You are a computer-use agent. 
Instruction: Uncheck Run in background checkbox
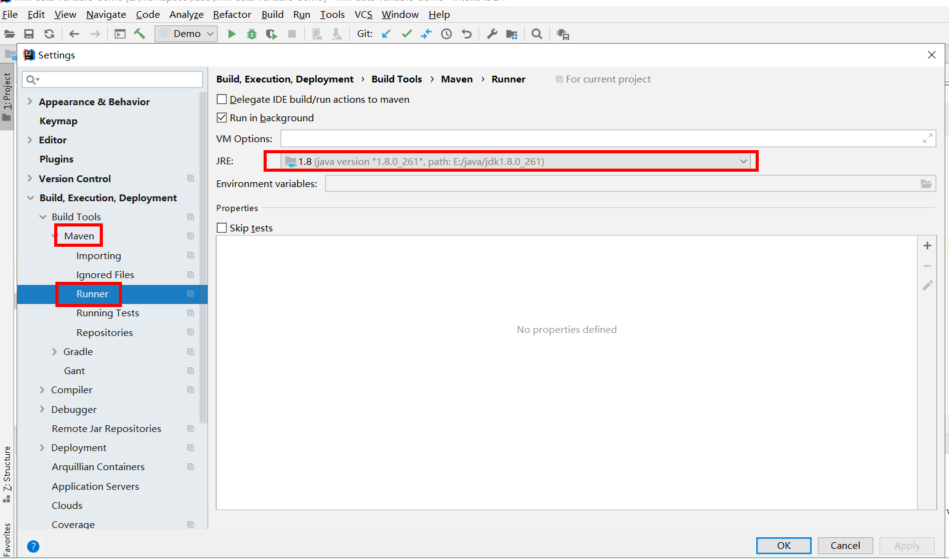222,118
